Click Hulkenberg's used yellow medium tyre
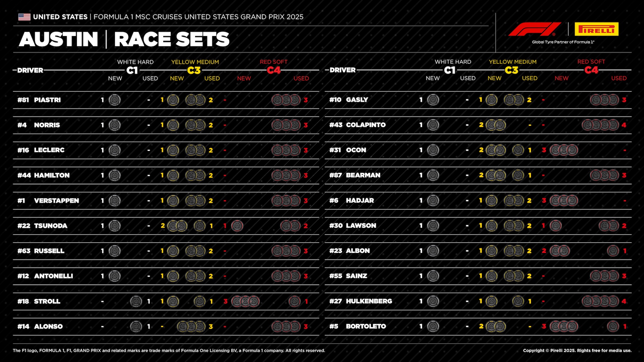644x362 pixels. [x=518, y=302]
